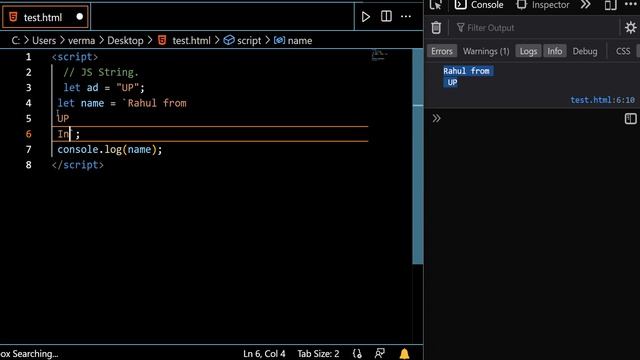The image size is (640, 360).
Task: Open notifications bell in the status bar
Action: [x=404, y=353]
